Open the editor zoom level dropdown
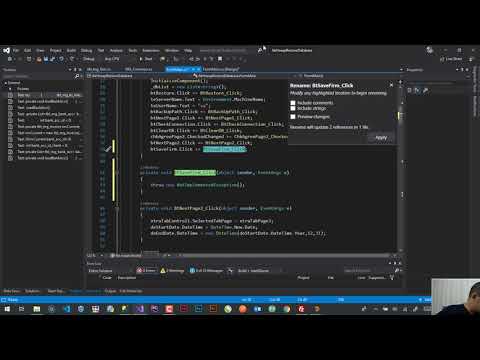Image resolution: width=480 pixels, height=360 pixels. coord(95,256)
